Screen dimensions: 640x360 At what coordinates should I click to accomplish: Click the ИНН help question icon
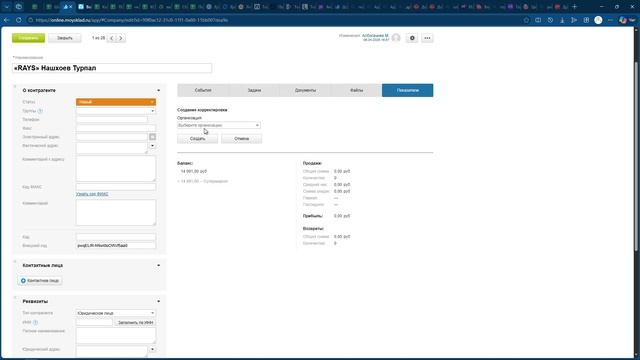tap(36, 322)
